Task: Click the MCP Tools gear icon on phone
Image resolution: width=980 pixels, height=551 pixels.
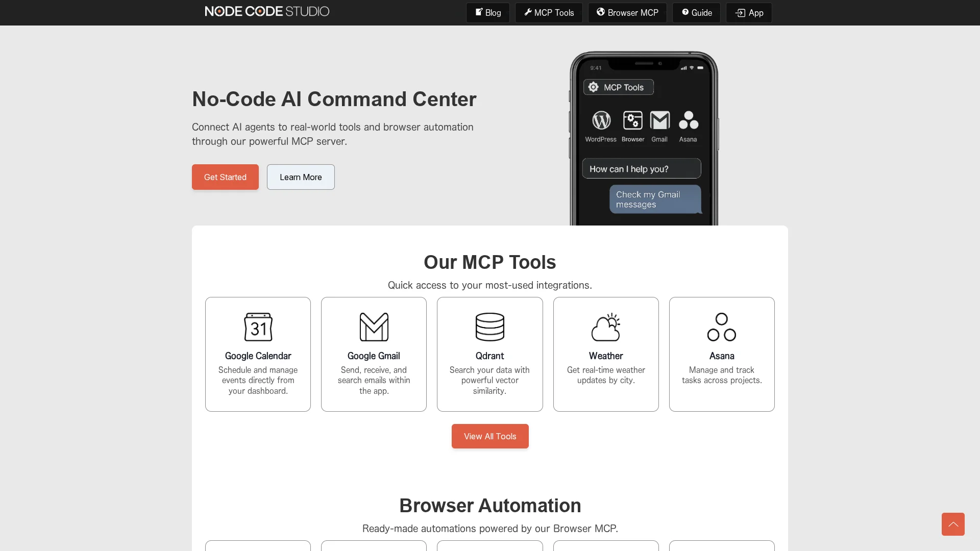Action: coord(593,87)
